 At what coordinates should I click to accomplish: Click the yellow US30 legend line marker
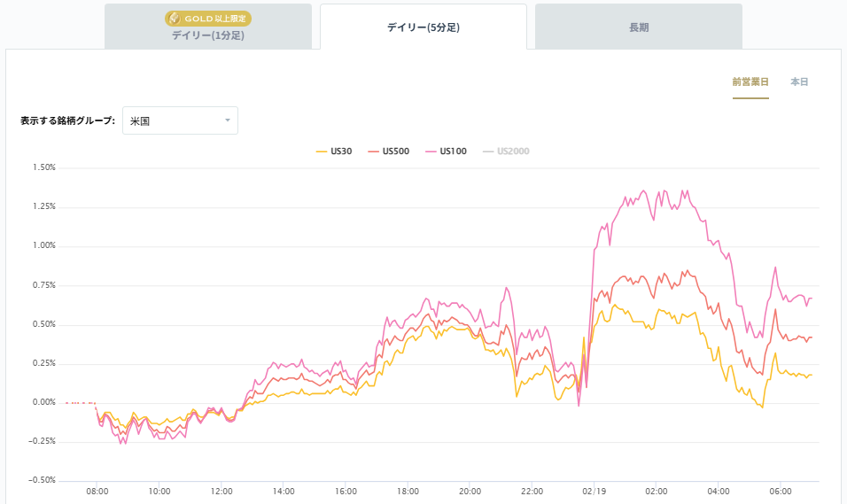pos(321,151)
